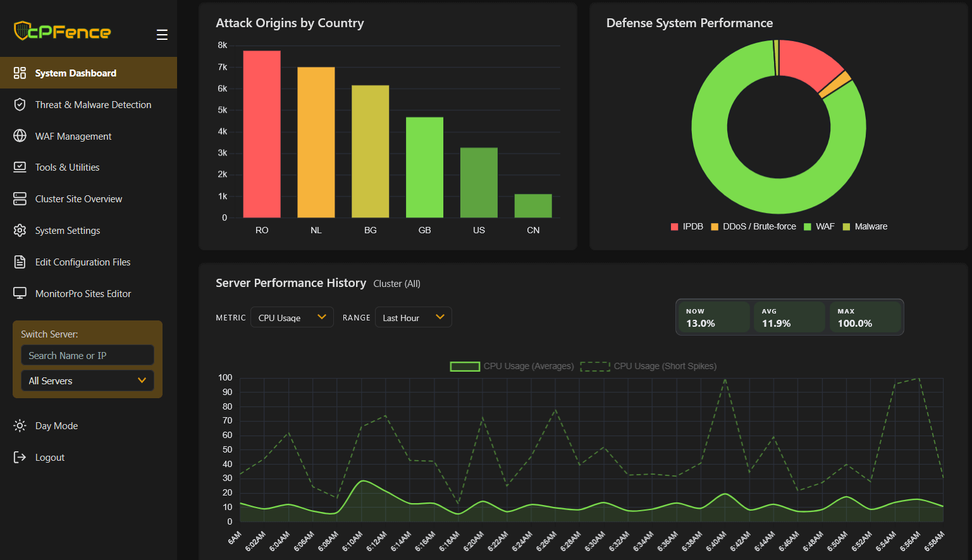Switch to Day Mode
This screenshot has height=560, width=972.
pyautogui.click(x=56, y=426)
